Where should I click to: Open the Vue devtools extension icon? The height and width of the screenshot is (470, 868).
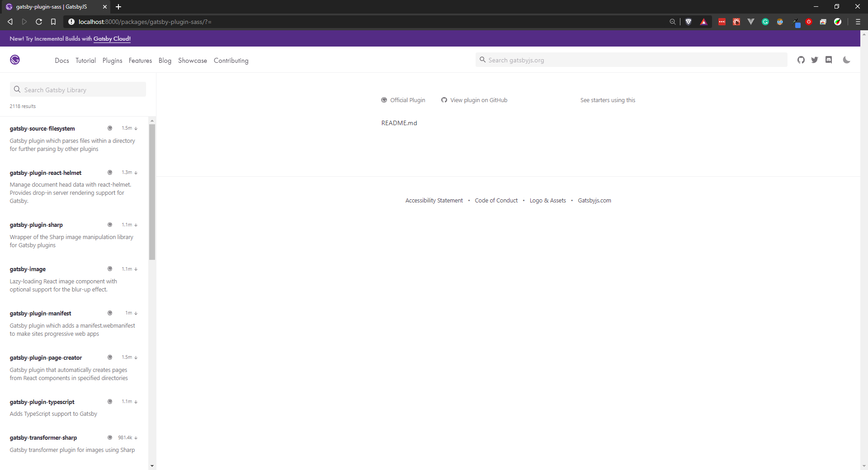(x=751, y=22)
